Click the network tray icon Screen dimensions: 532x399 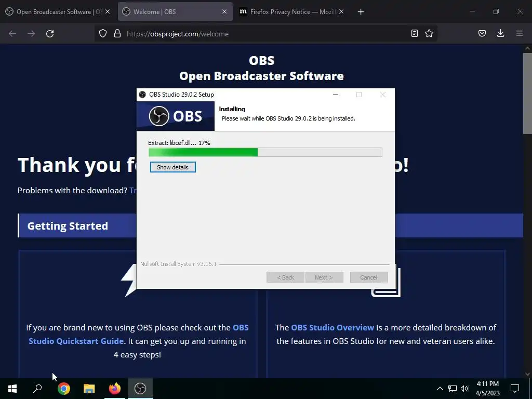point(453,389)
